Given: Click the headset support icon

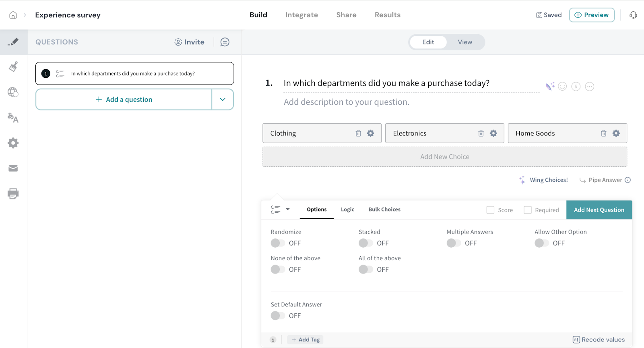Looking at the screenshot, I should 633,15.
